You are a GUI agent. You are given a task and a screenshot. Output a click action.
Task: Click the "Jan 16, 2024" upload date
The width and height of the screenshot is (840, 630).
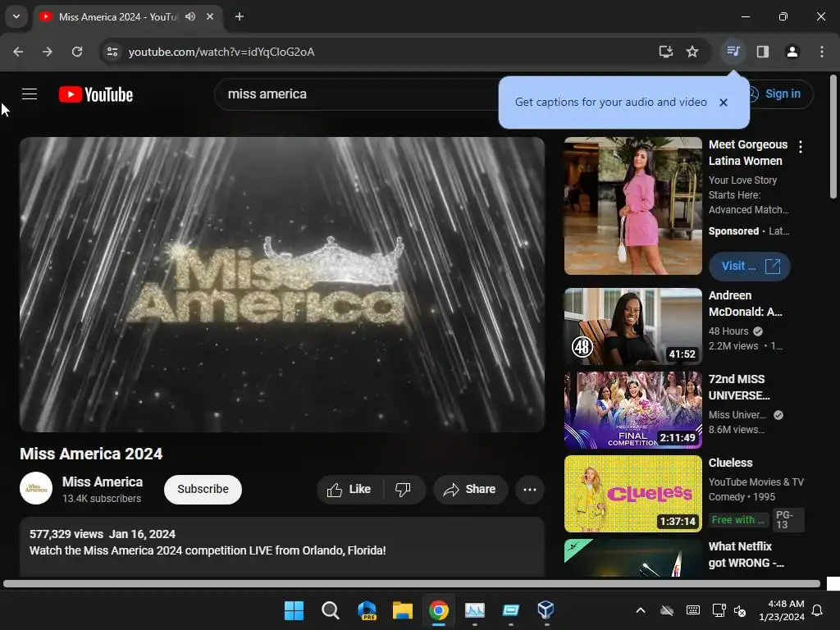tap(142, 534)
